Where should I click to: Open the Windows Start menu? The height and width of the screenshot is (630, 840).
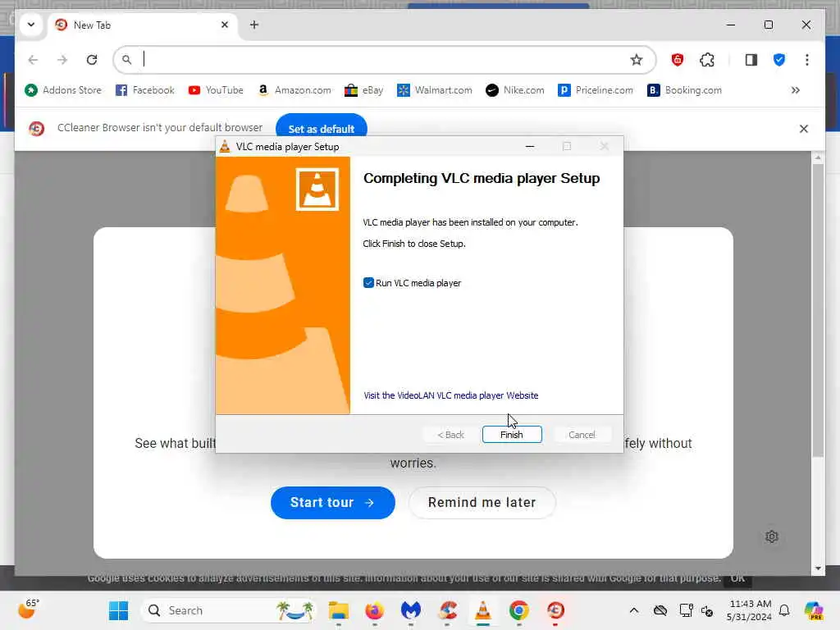(118, 610)
